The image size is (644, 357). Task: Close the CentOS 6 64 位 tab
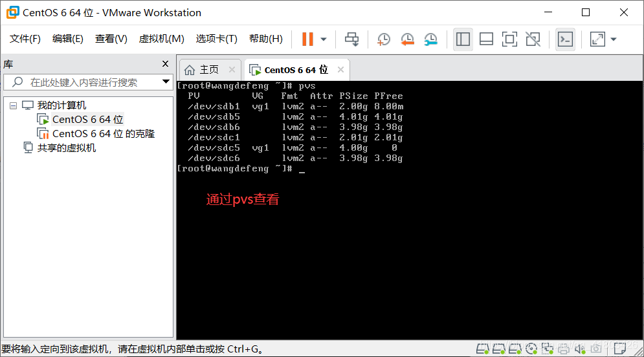(x=340, y=70)
